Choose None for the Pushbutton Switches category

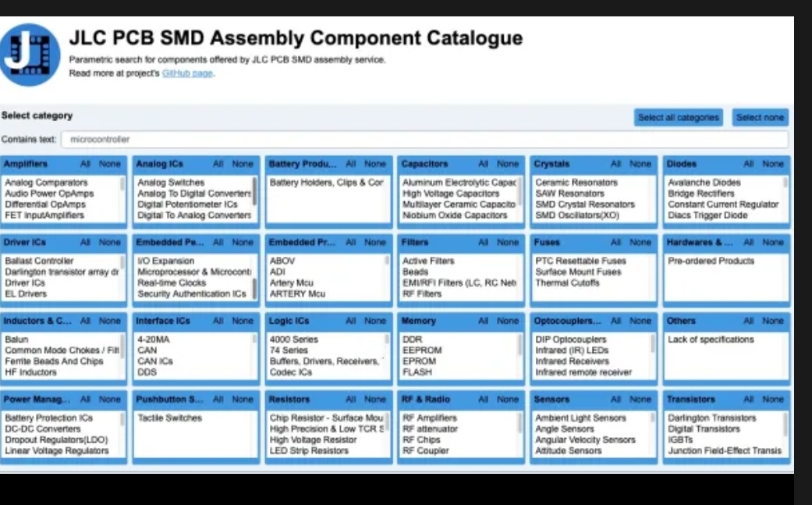(x=243, y=400)
